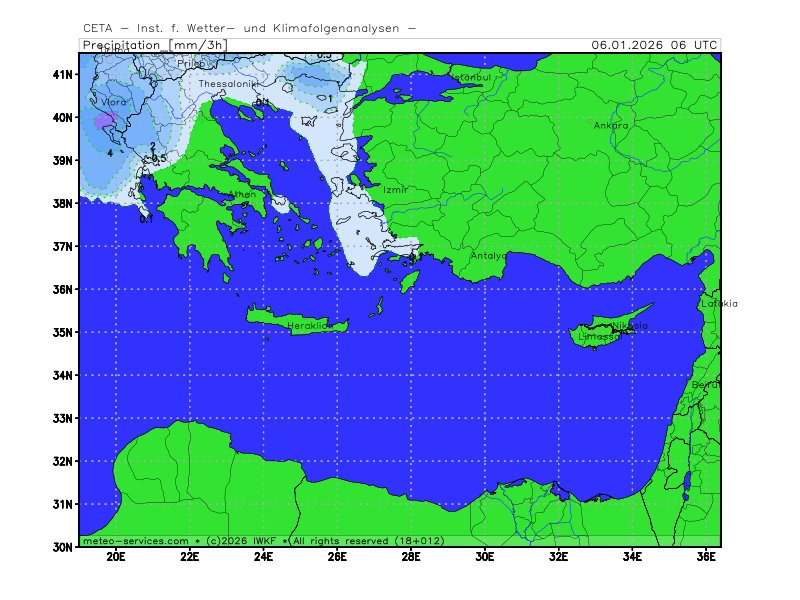
Task: Click the Athen city label
Action: 243,195
